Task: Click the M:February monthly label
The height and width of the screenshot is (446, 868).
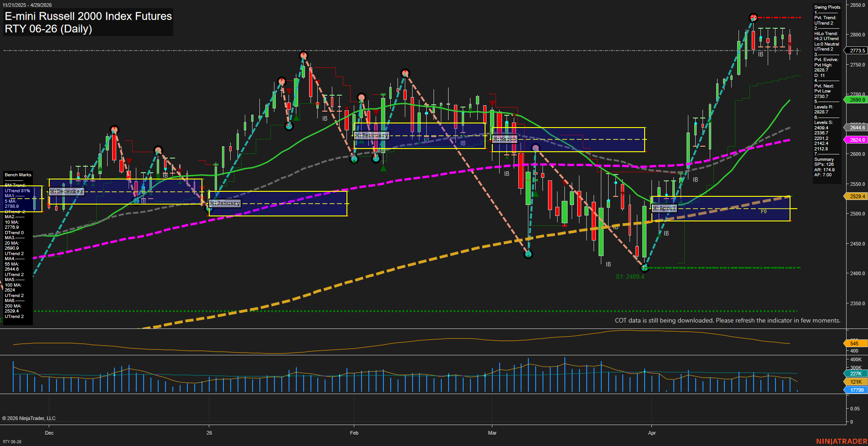Action: click(372, 135)
